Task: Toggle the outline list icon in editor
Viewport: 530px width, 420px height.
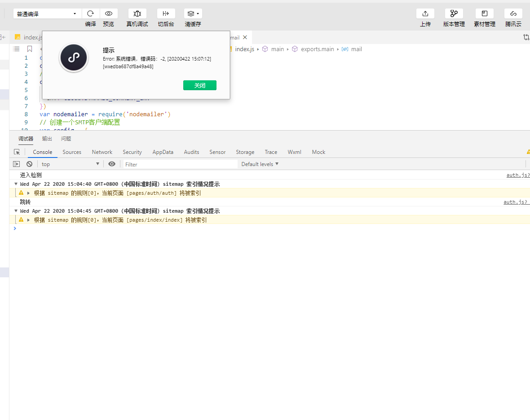Action: pos(16,49)
